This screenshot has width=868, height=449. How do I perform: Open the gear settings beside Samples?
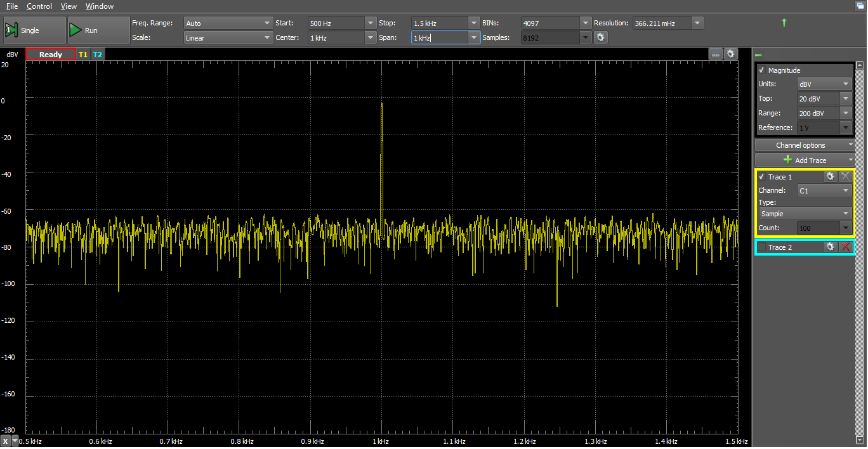(x=600, y=38)
